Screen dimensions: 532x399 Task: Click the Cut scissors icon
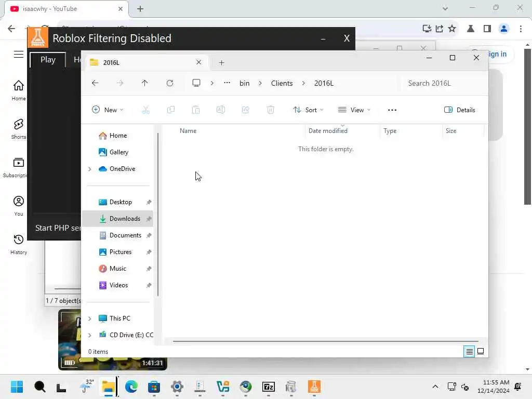pos(146,110)
